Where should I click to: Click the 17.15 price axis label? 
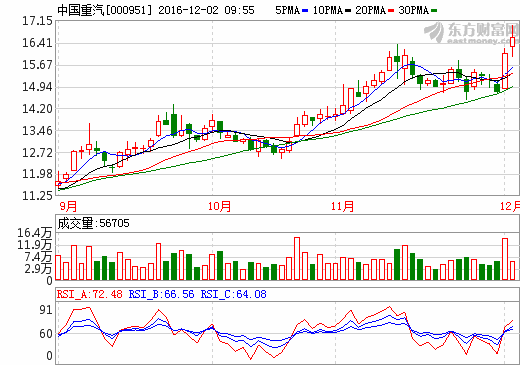tap(37, 21)
